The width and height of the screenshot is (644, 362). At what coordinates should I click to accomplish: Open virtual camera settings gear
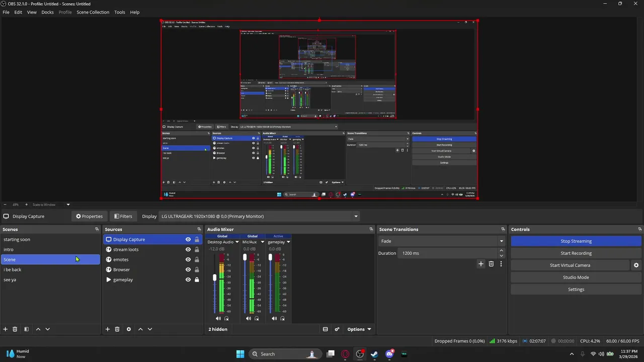pyautogui.click(x=636, y=265)
